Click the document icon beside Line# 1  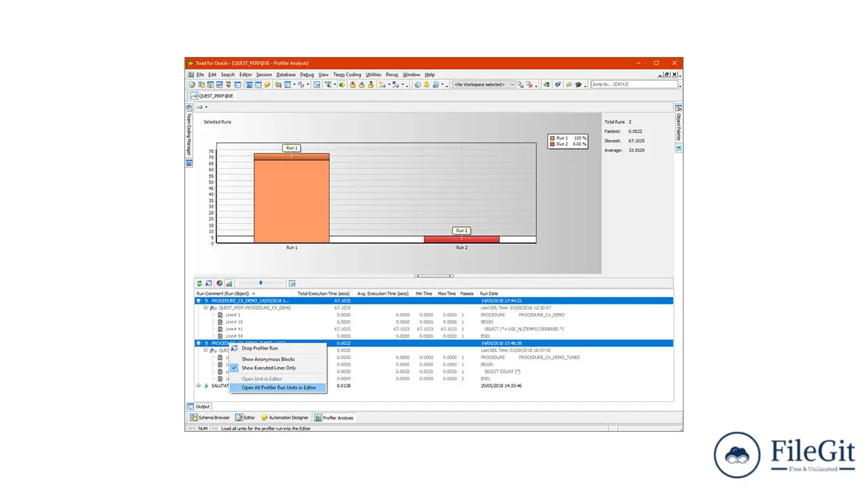(220, 315)
